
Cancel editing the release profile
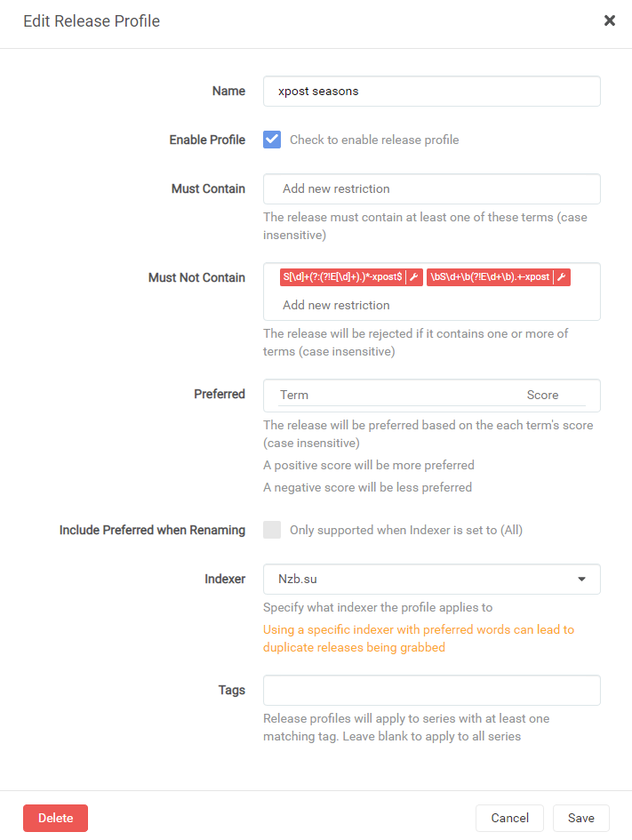[x=509, y=818]
